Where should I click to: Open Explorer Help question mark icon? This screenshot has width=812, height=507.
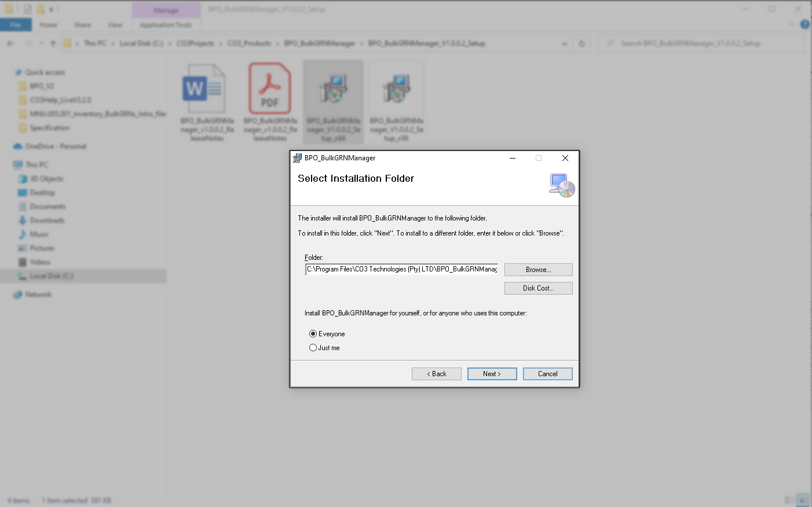(805, 24)
